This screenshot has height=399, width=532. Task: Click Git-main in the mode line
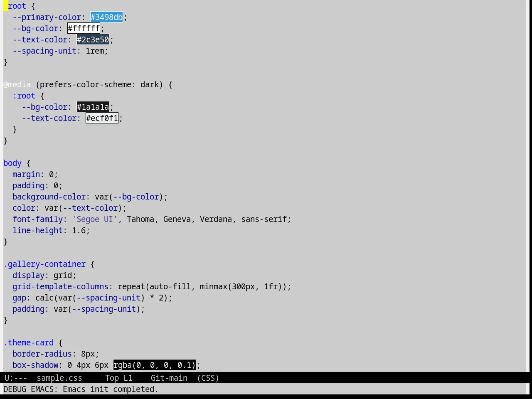click(169, 378)
